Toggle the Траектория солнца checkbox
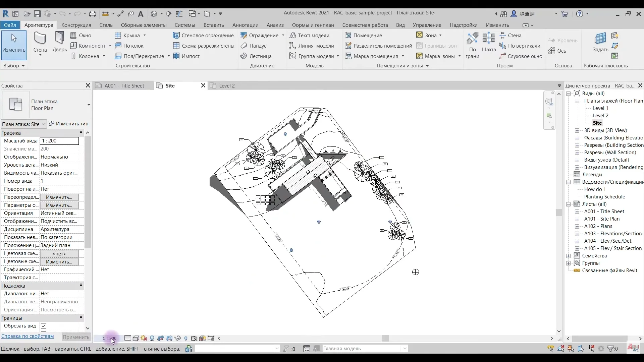Image resolution: width=644 pixels, height=362 pixels. [x=44, y=278]
